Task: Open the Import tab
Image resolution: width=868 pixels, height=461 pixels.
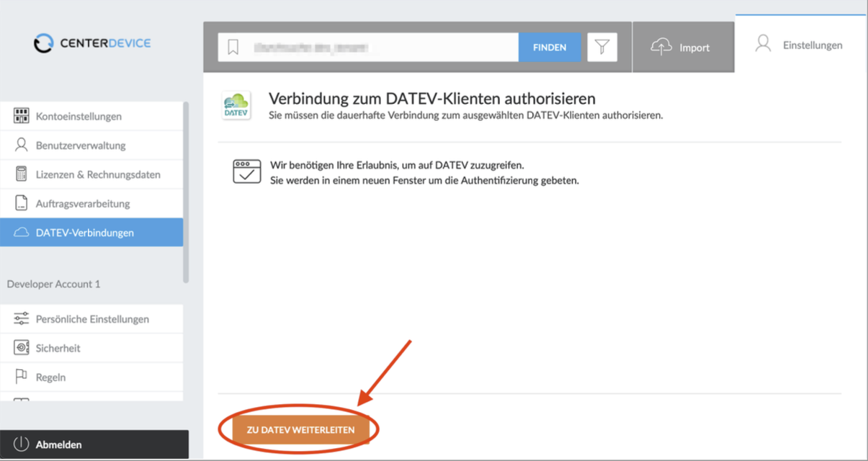Action: tap(684, 48)
